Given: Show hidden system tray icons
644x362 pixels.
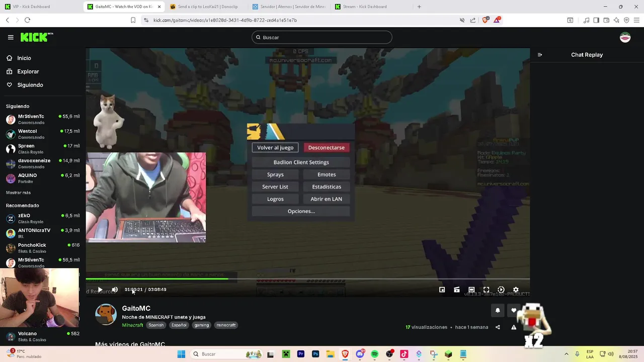Looking at the screenshot, I should click(566, 354).
